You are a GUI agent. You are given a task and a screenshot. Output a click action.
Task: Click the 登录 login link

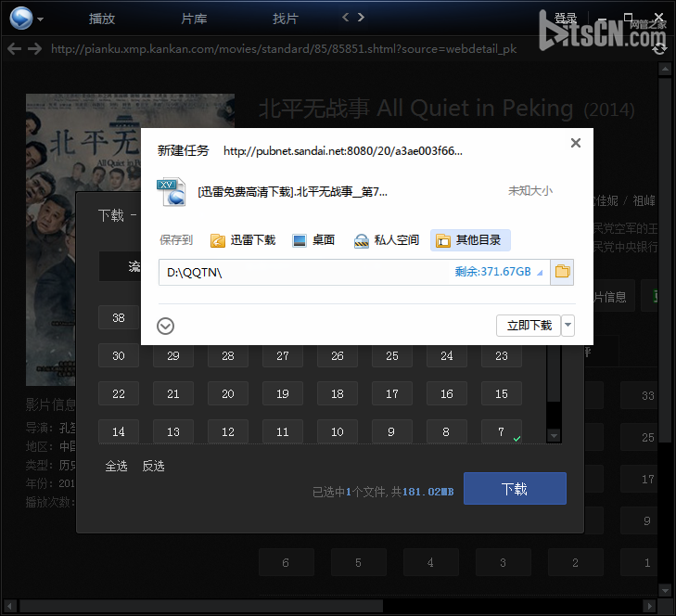[x=566, y=18]
